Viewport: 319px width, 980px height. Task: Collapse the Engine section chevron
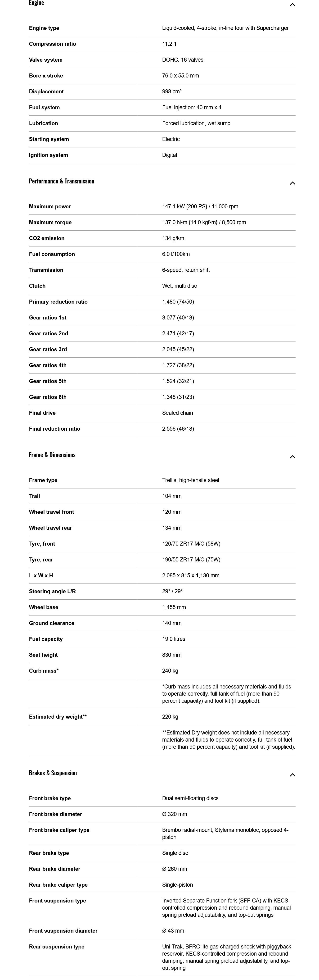pos(292,5)
